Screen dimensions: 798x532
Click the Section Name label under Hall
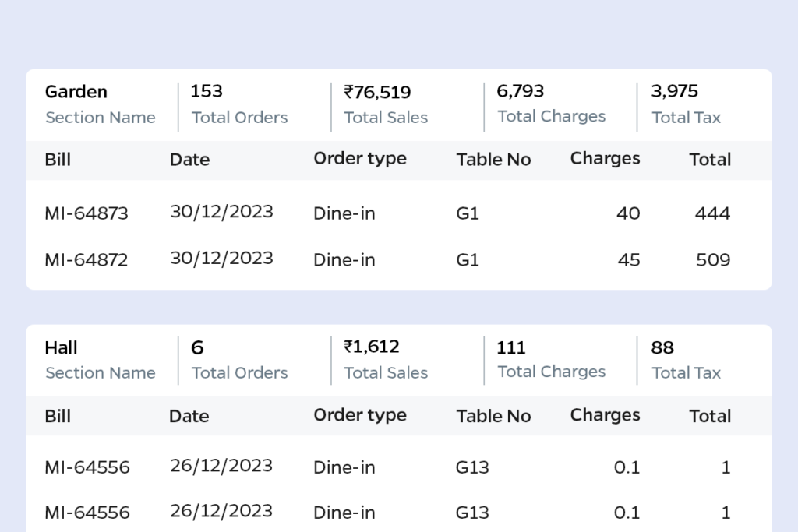coord(101,373)
